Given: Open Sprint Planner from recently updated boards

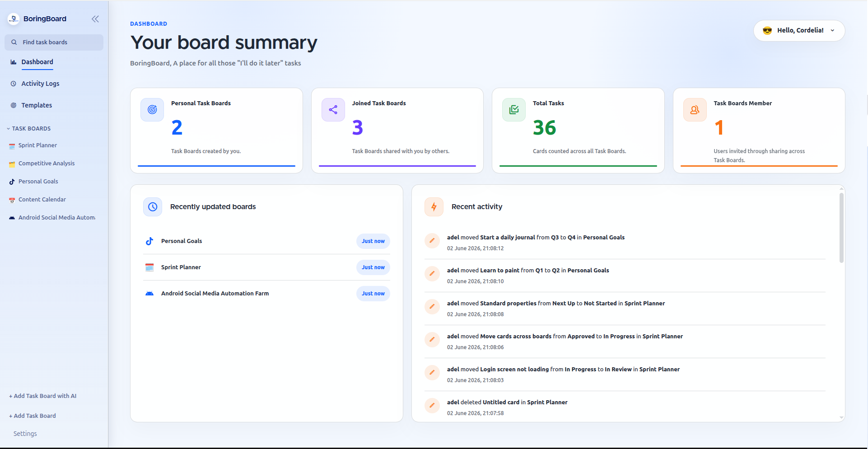Looking at the screenshot, I should (181, 267).
